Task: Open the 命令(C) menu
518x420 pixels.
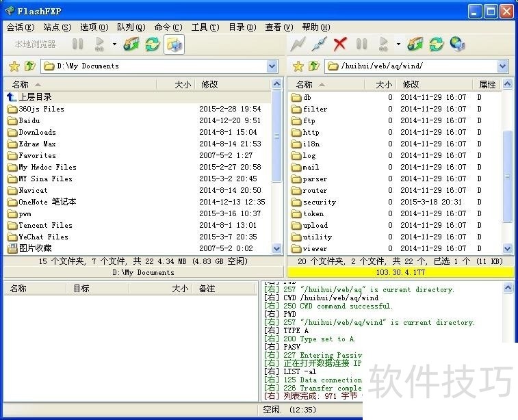Action: coord(168,27)
